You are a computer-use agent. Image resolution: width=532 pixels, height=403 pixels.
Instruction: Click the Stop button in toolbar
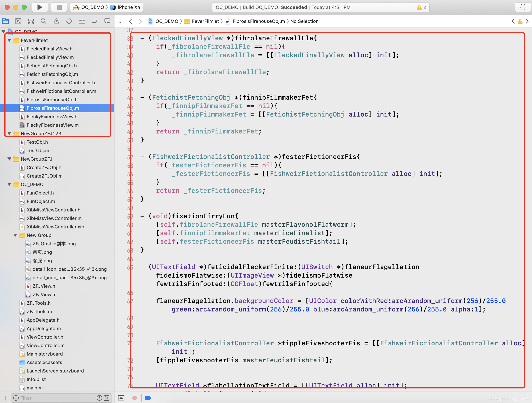[59, 7]
